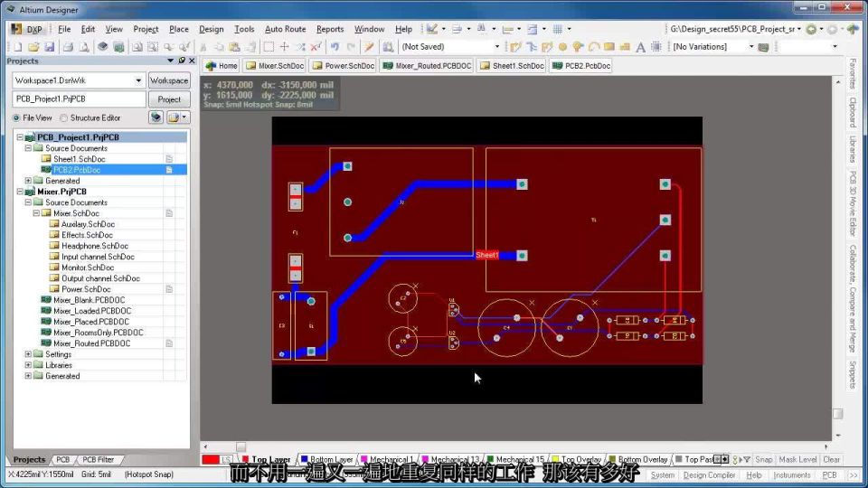Go to the Home tab
The width and height of the screenshot is (868, 488).
222,66
